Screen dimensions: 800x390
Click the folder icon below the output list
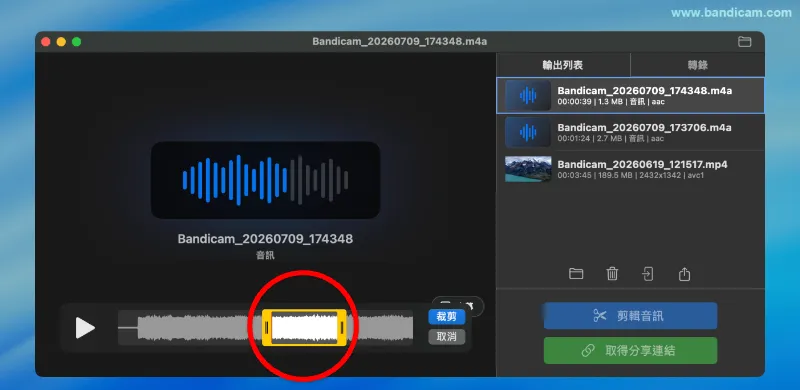576,274
